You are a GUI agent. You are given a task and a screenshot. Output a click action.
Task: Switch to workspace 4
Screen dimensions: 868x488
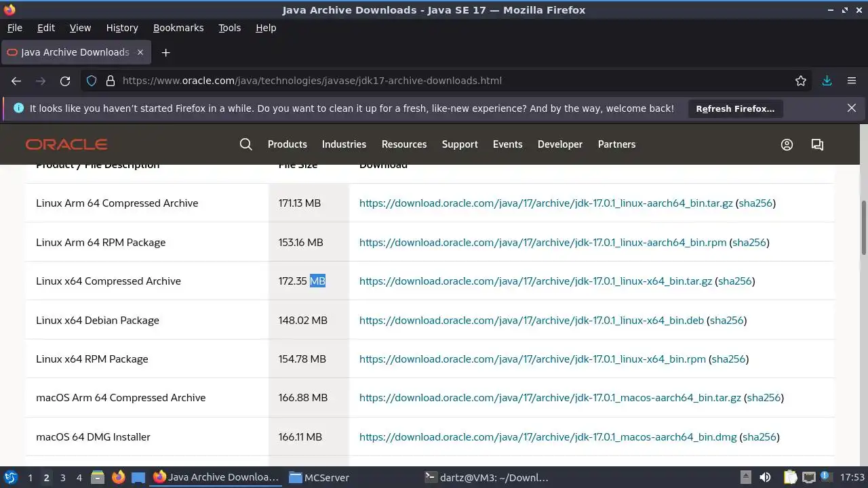coord(79,477)
